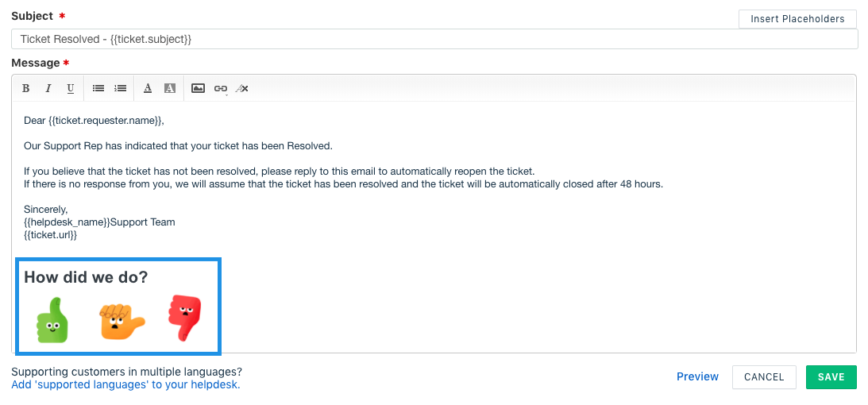Save the email template
The width and height of the screenshot is (868, 405).
tap(831, 377)
